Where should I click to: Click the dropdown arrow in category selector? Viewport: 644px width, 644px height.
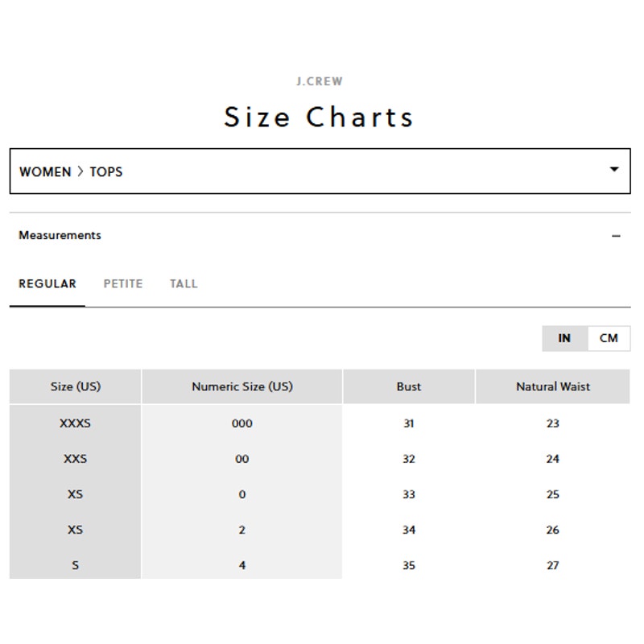point(614,169)
